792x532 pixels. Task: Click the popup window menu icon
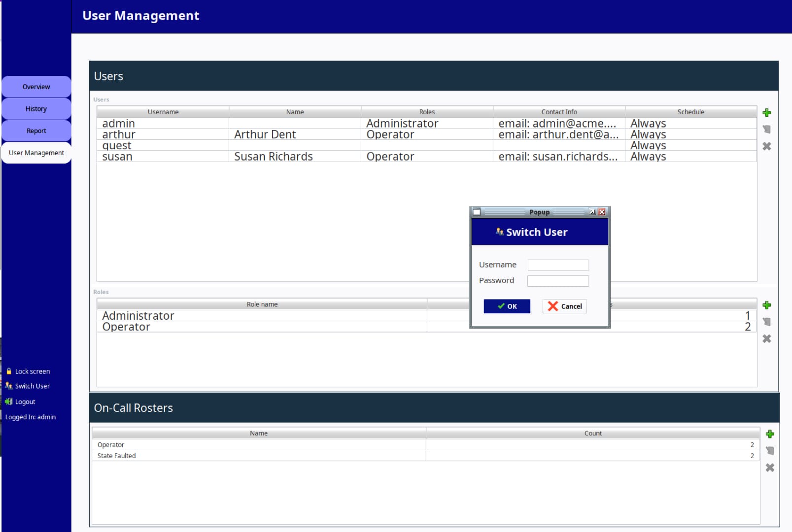(477, 212)
